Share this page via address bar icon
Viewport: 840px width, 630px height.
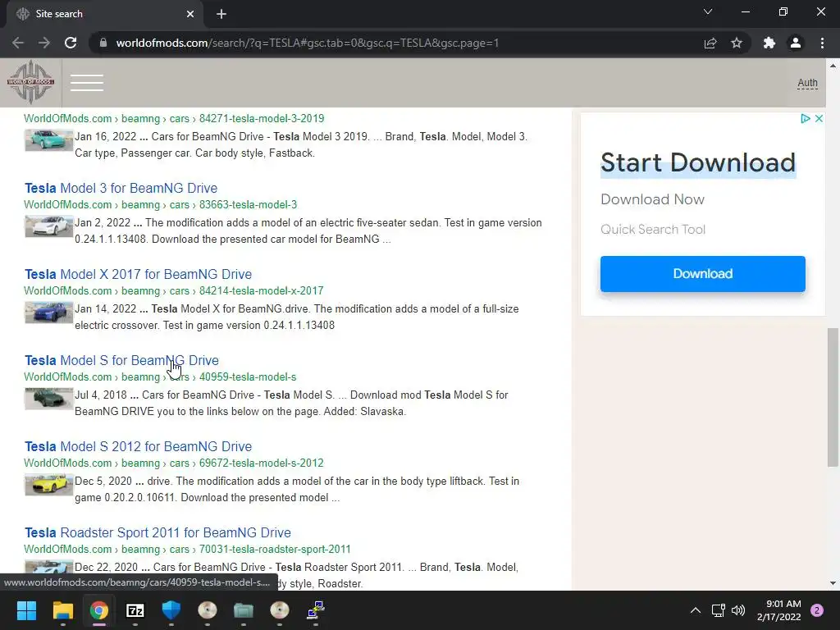[x=710, y=43]
